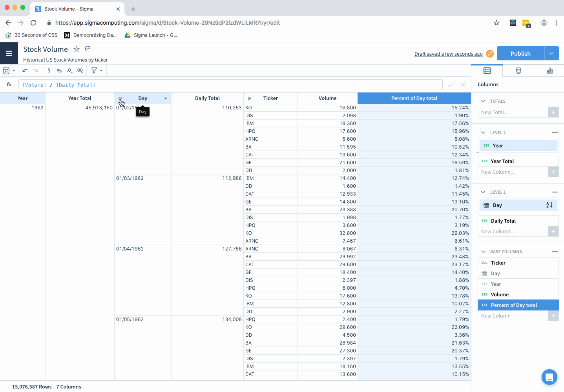Star the Stock Volume worksheet
The height and width of the screenshot is (392, 564).
pyautogui.click(x=77, y=49)
